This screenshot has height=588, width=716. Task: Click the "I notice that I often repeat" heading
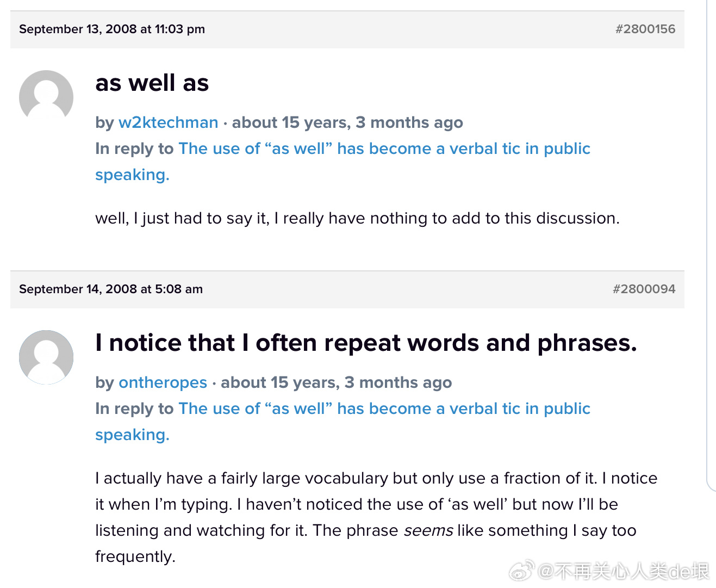point(365,343)
